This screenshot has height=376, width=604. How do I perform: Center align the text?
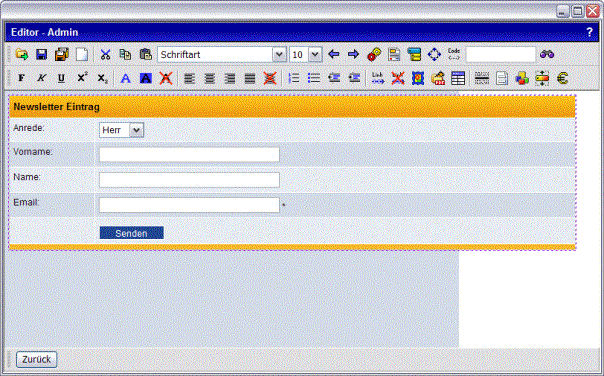pos(210,78)
